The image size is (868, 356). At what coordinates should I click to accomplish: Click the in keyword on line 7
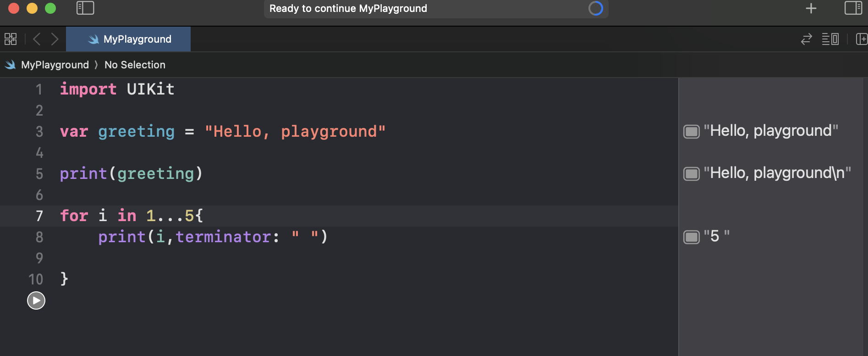click(126, 216)
